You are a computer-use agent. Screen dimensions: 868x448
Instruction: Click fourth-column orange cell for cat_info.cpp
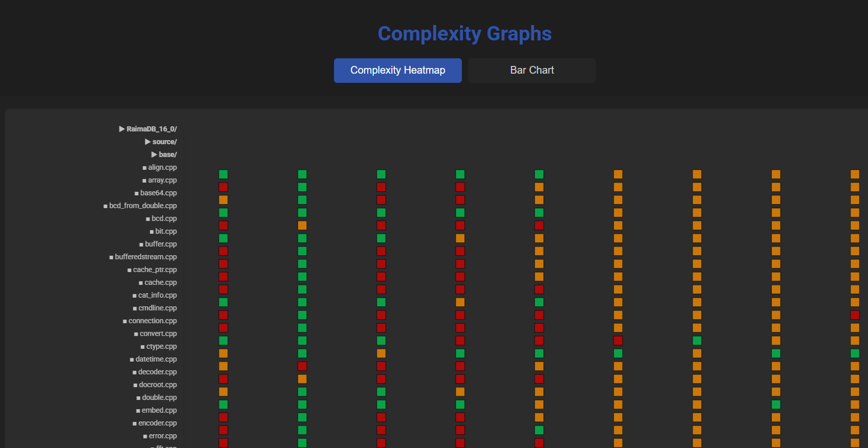(x=460, y=302)
